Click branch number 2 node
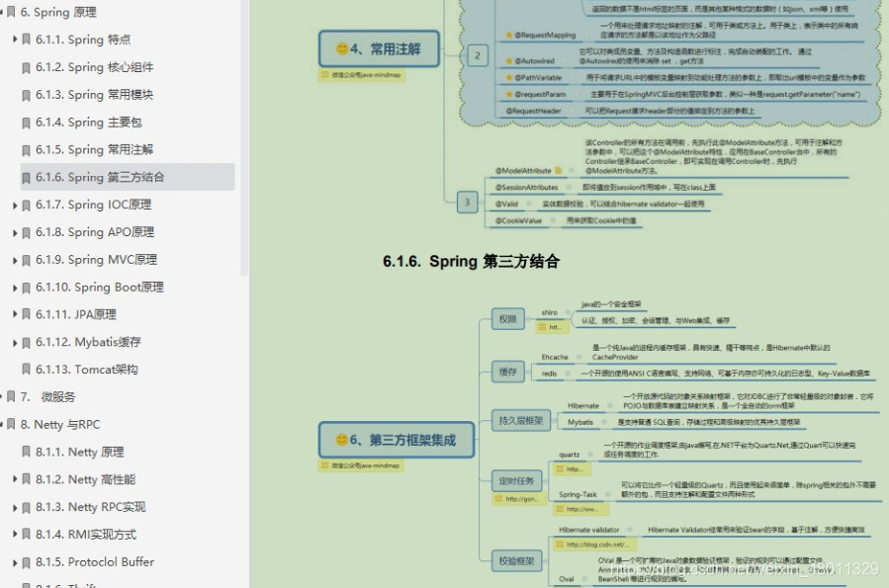Screen dimensions: 889x588 pos(478,55)
